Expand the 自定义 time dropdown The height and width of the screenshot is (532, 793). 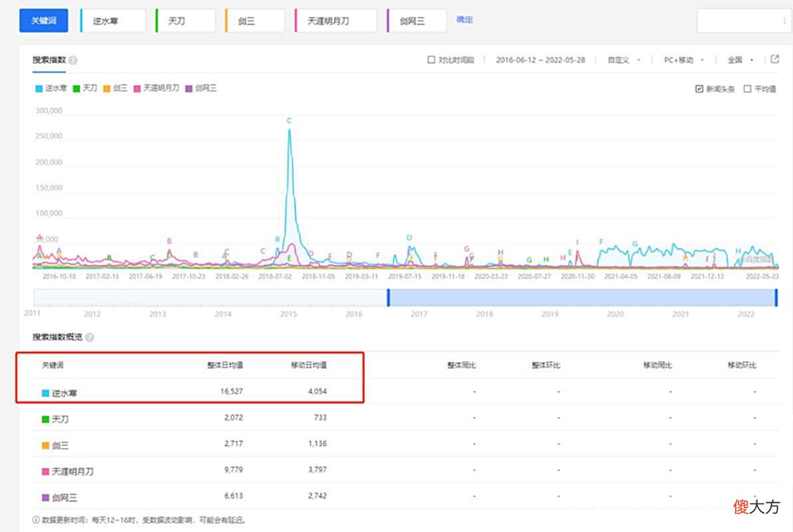[624, 60]
